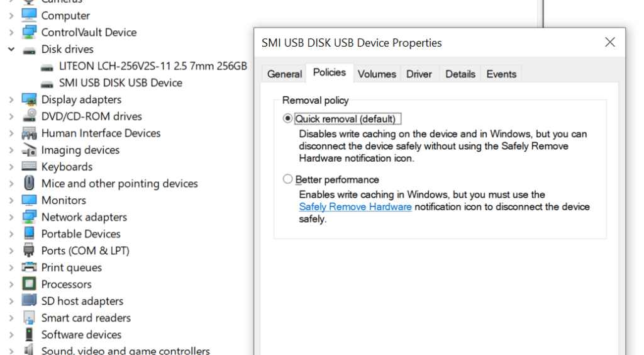Image resolution: width=644 pixels, height=355 pixels.
Task: Click the Smart card readers icon
Action: (x=29, y=317)
